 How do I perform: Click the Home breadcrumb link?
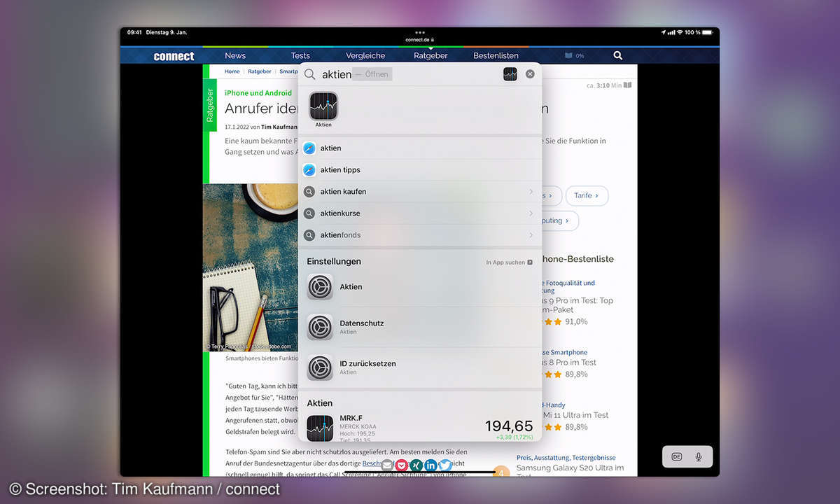coord(232,71)
